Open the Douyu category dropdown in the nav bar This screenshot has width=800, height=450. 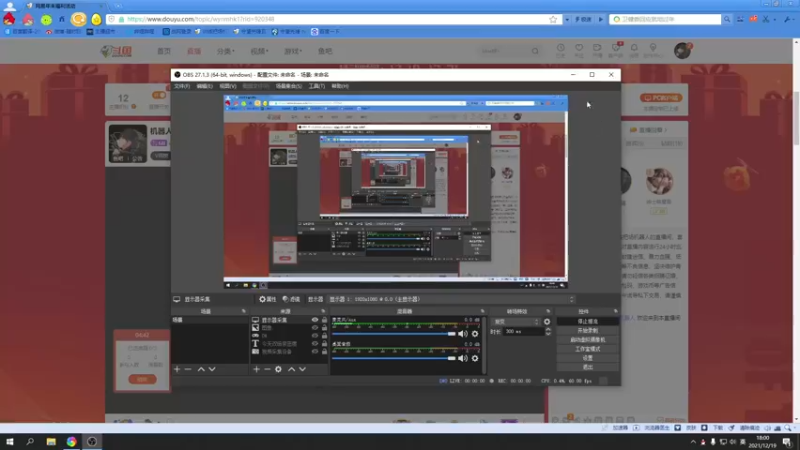click(226, 51)
